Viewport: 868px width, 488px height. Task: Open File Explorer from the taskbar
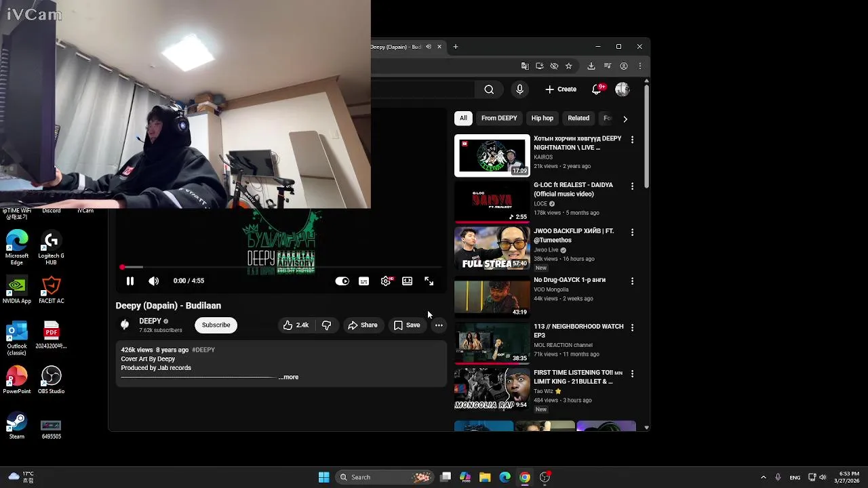point(485,477)
